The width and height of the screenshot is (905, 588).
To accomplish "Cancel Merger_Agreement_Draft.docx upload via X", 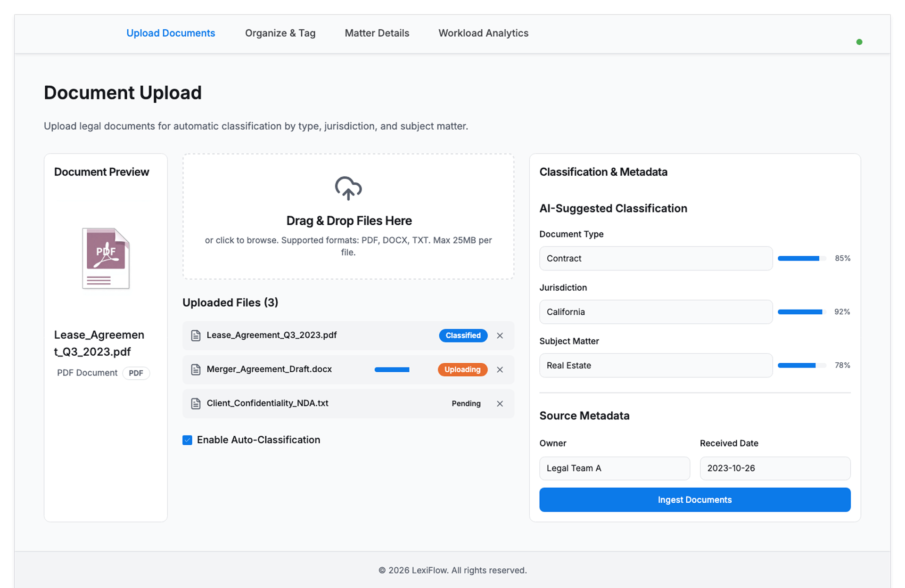I will click(x=500, y=370).
